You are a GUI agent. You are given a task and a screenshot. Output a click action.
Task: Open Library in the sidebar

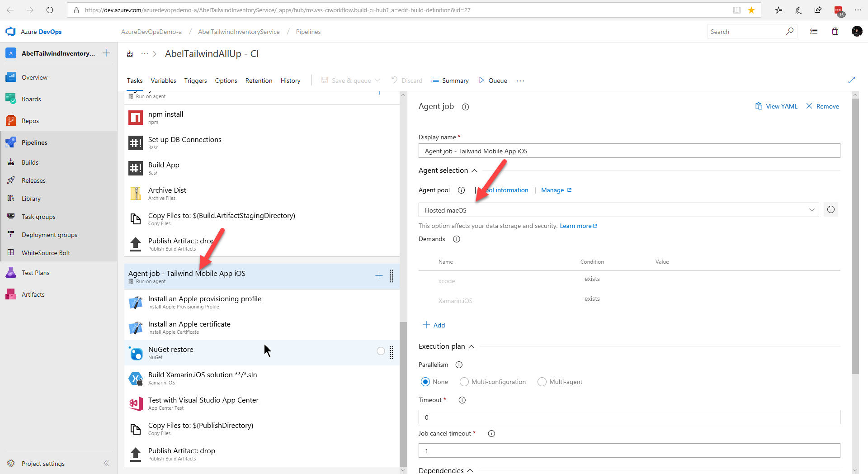coord(31,199)
